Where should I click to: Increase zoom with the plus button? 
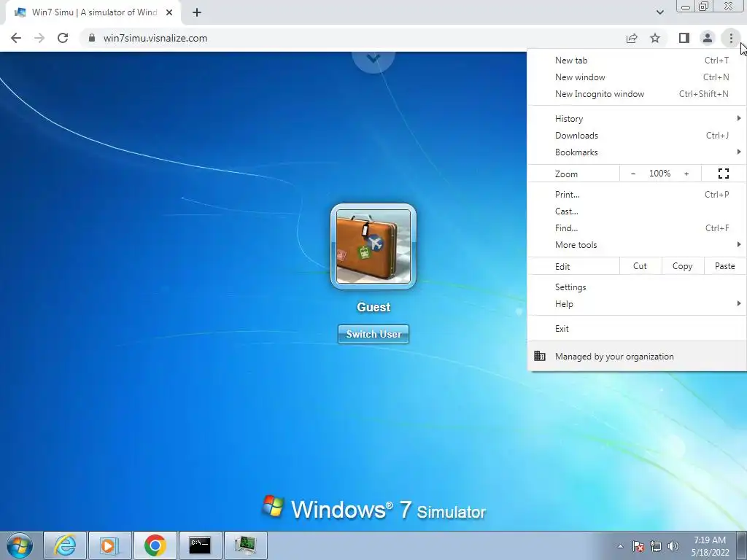(686, 174)
